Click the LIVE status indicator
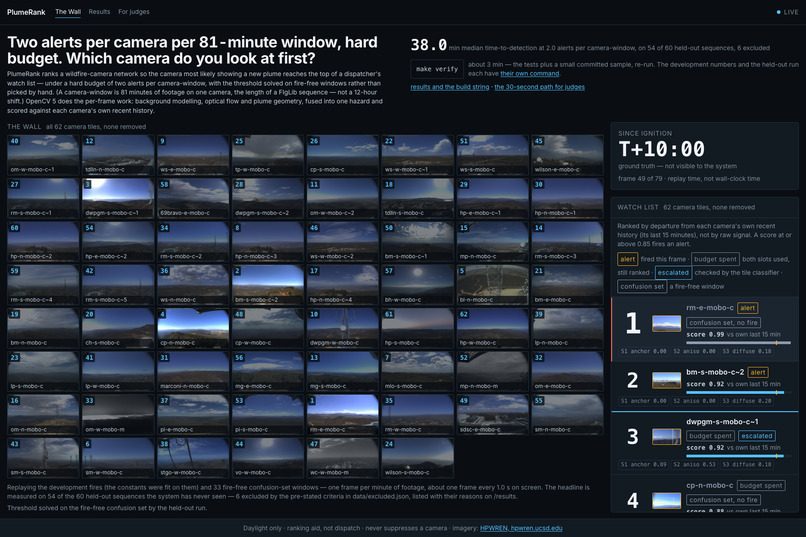806x537 pixels. (x=787, y=12)
